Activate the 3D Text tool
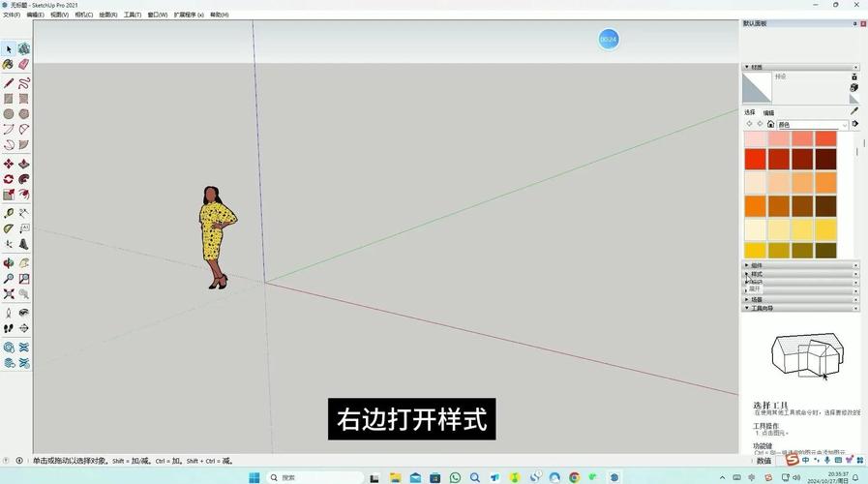 click(24, 244)
